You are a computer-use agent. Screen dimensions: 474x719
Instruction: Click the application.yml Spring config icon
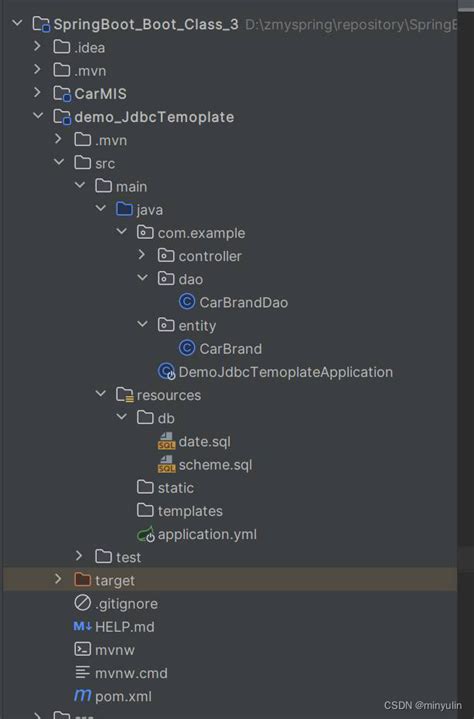(x=146, y=534)
